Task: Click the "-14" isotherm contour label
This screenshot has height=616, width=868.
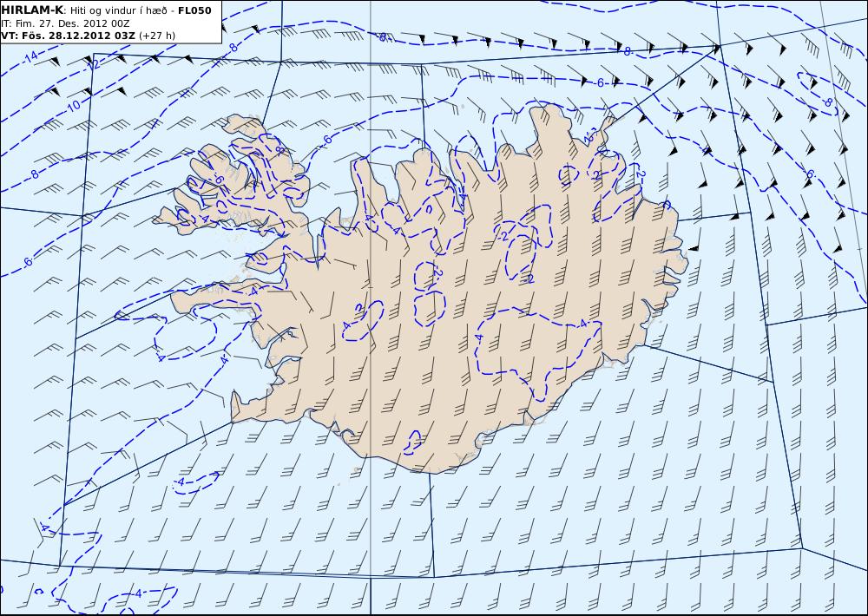Action: click(x=31, y=56)
